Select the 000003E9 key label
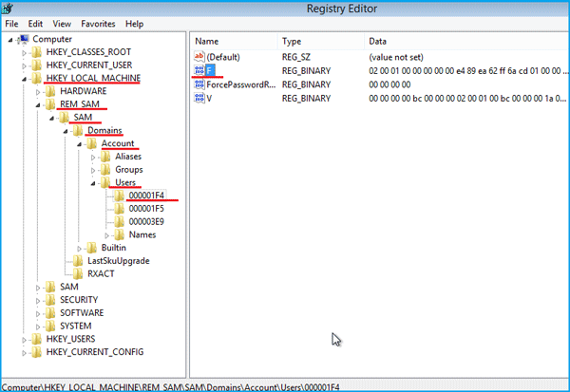 (146, 221)
